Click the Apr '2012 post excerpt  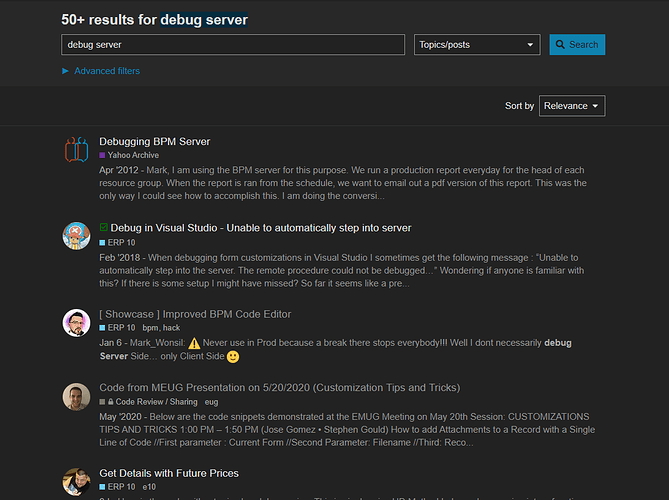click(343, 183)
